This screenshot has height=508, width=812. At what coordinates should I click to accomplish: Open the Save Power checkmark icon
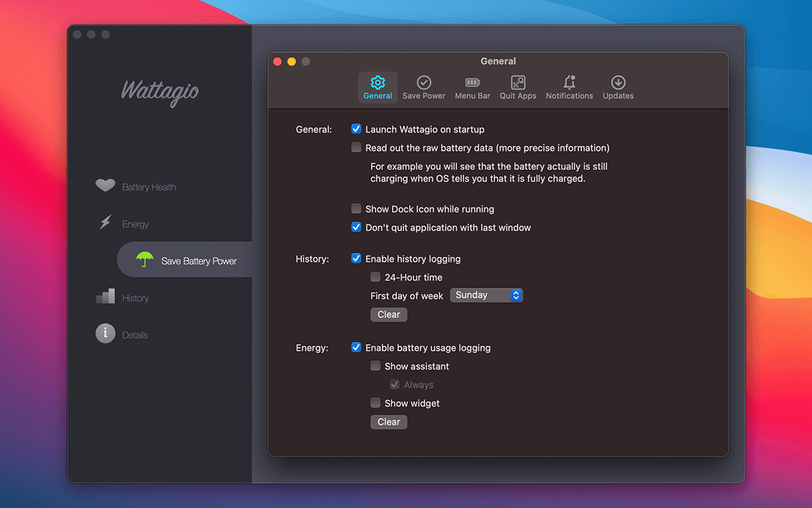tap(424, 83)
